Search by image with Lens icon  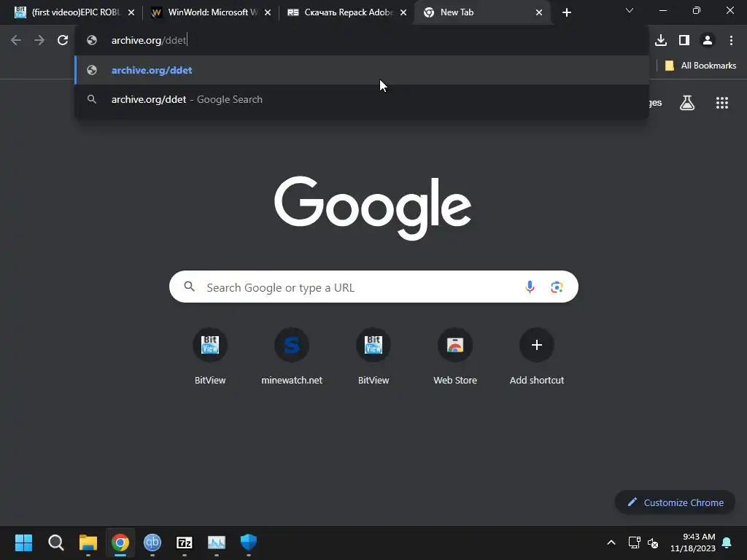click(557, 287)
